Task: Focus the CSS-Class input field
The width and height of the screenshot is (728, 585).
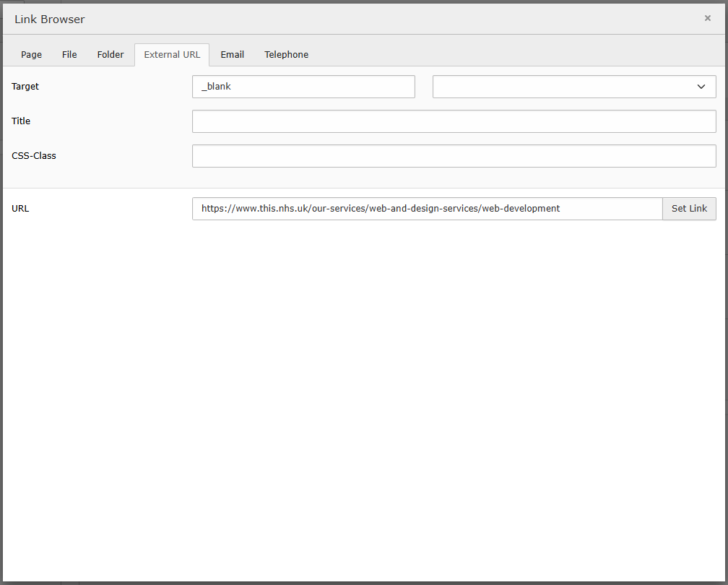Action: pos(454,156)
